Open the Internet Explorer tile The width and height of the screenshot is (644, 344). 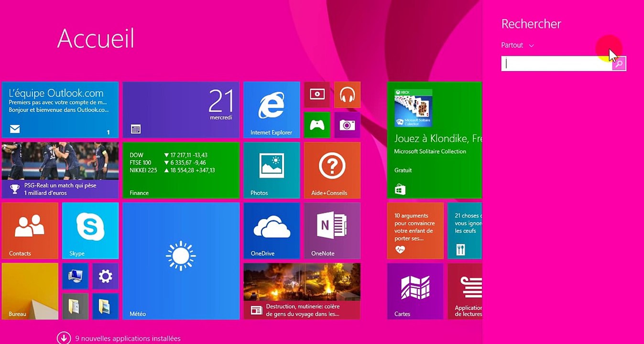click(272, 110)
